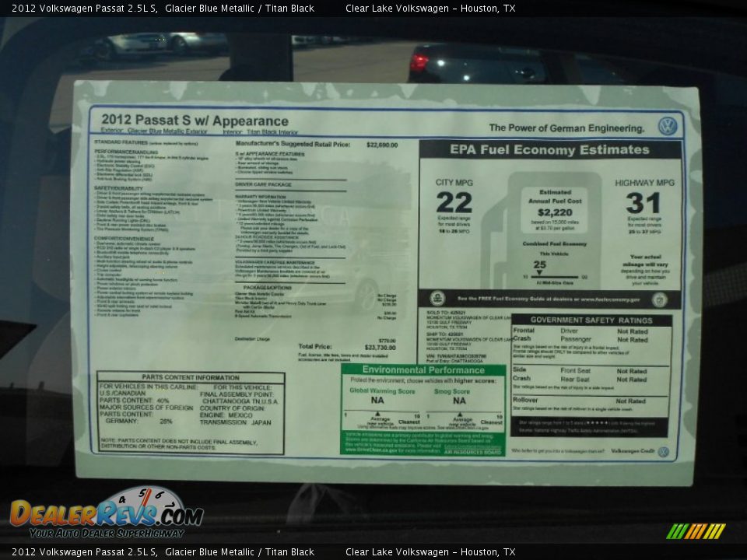Image resolution: width=747 pixels, height=560 pixels.
Task: Click the 'WARRANTY INFORMATION' heading
Action: [x=260, y=196]
